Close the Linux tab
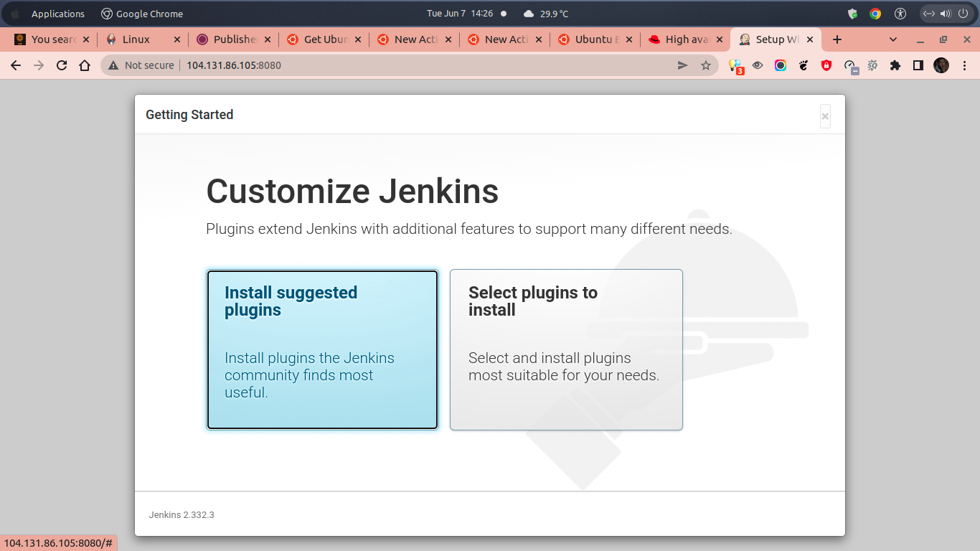980x551 pixels. click(177, 39)
